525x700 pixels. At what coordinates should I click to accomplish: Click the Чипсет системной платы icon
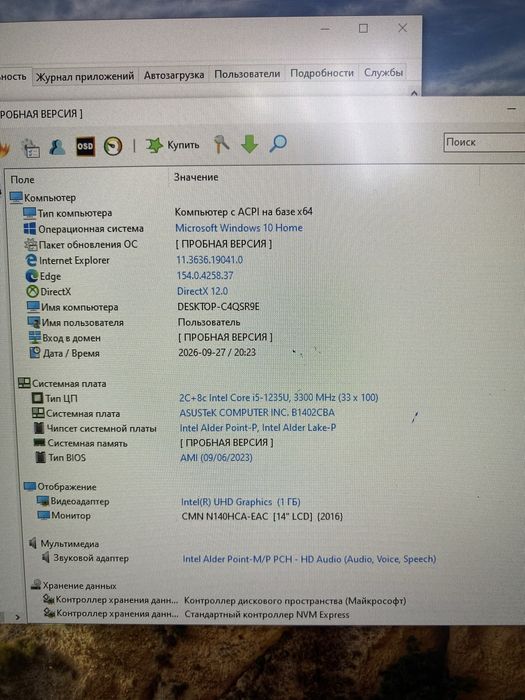(40, 428)
